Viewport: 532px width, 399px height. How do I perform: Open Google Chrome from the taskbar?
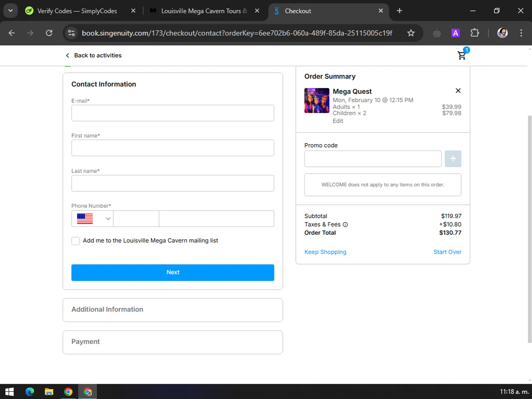68,392
